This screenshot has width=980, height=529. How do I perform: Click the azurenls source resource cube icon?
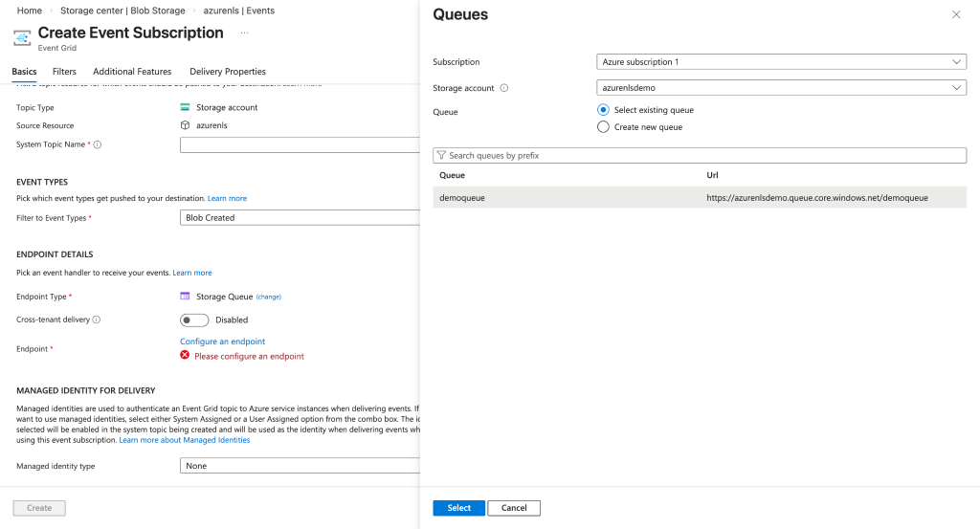pyautogui.click(x=185, y=125)
